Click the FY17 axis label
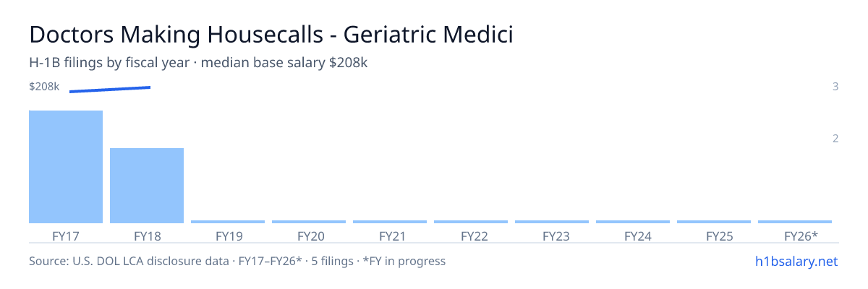This screenshot has width=868, height=289. tap(66, 236)
